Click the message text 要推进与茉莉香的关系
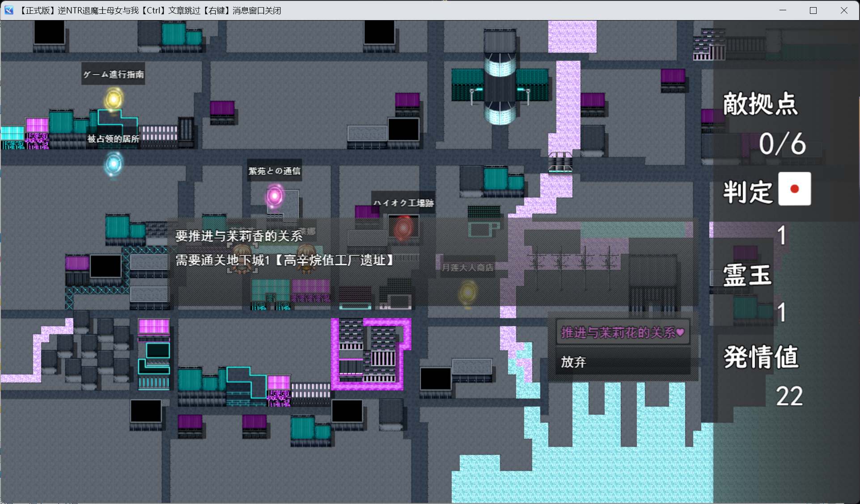860x504 pixels. [239, 235]
